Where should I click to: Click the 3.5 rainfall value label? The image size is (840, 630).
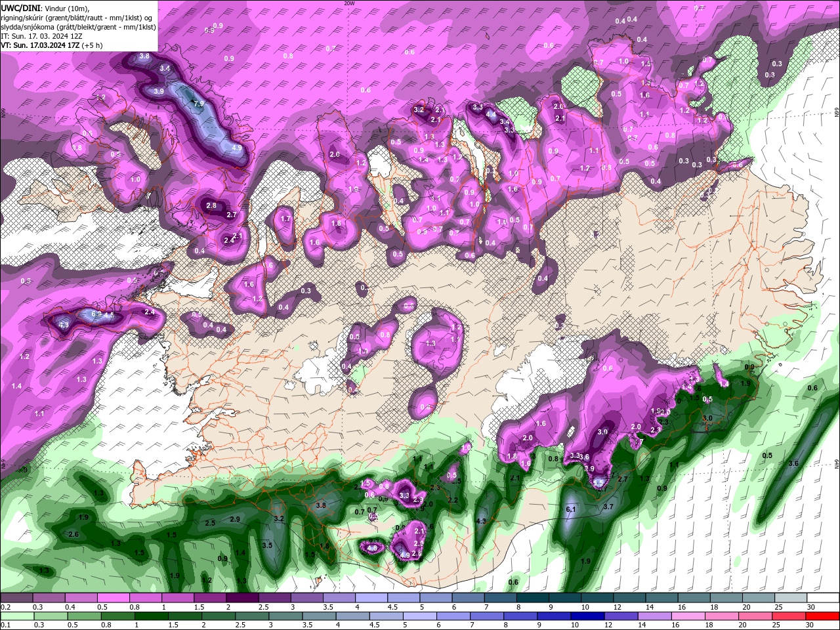coord(267,545)
